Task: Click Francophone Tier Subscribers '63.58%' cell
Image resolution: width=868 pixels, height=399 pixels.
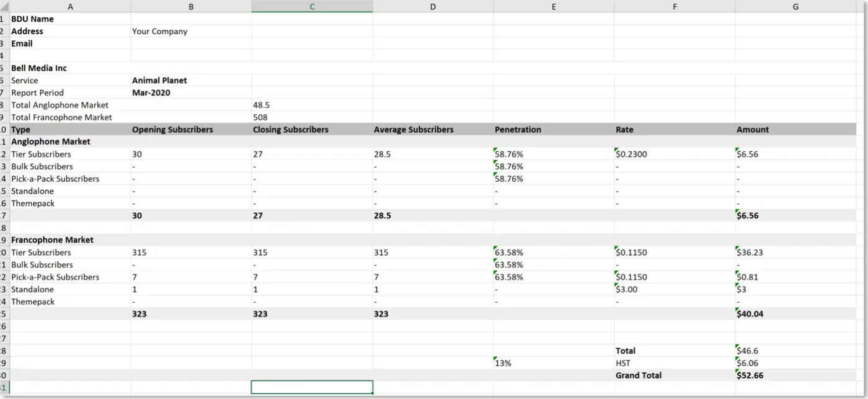Action: tap(554, 253)
